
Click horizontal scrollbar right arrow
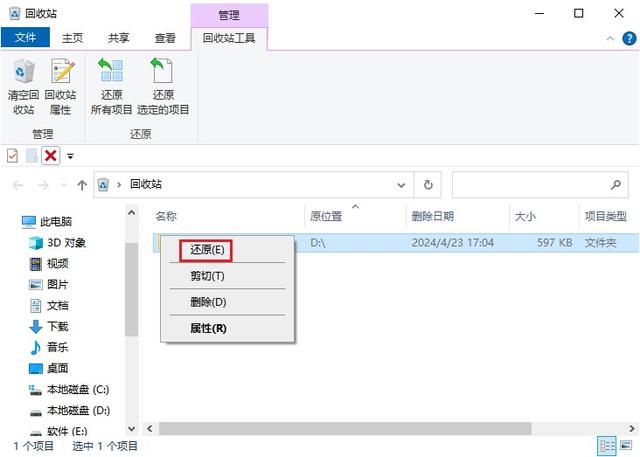pos(632,429)
